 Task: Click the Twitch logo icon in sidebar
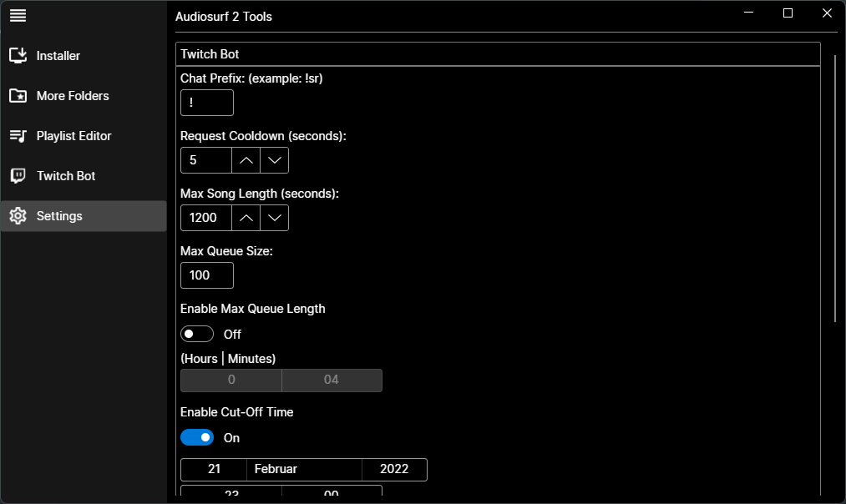tap(18, 176)
